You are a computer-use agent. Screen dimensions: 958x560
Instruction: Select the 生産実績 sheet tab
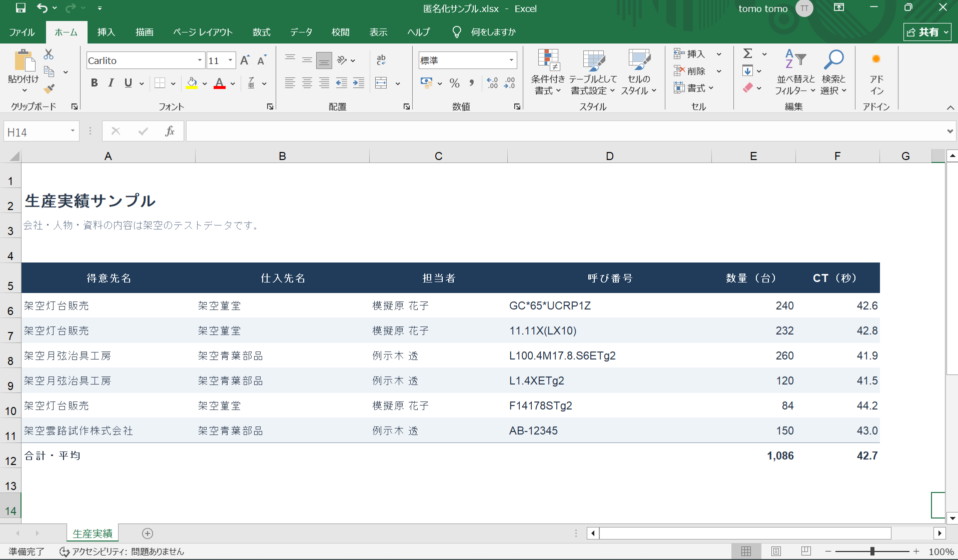pos(93,533)
